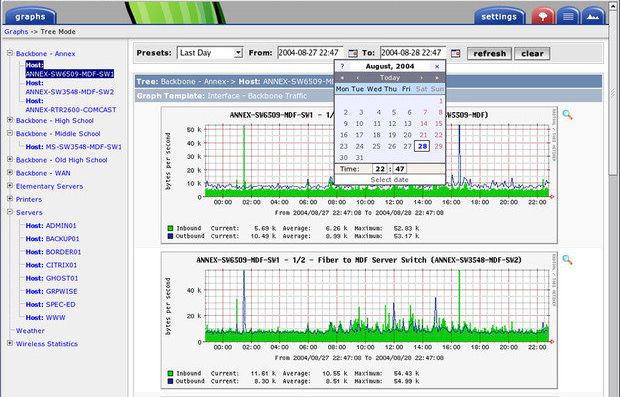The width and height of the screenshot is (620, 397).
Task: Open the Elementary Servers link
Action: (49, 186)
